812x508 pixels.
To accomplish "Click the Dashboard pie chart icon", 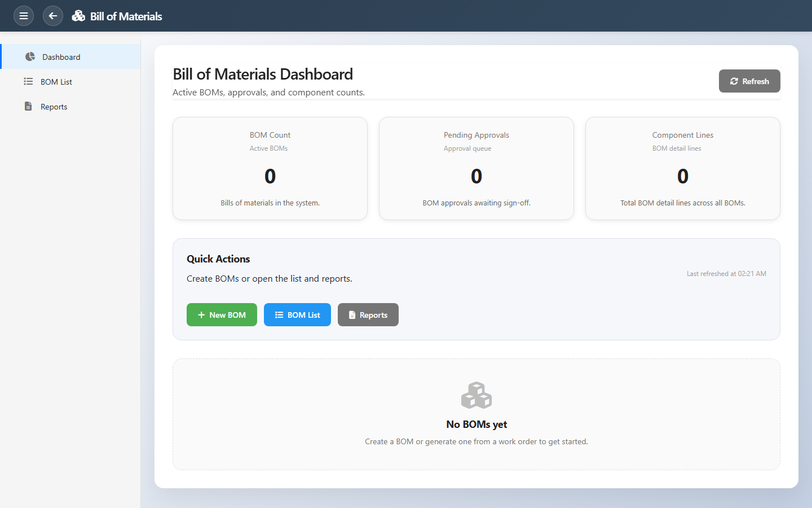I will coord(30,56).
